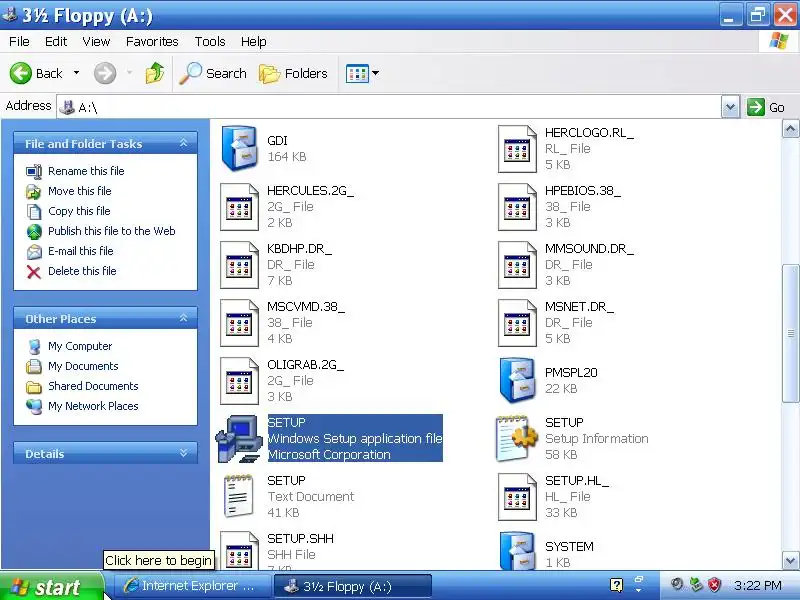This screenshot has height=600, width=800.
Task: Select the OLIGRAB.2G_ file icon
Action: pyautogui.click(x=239, y=381)
